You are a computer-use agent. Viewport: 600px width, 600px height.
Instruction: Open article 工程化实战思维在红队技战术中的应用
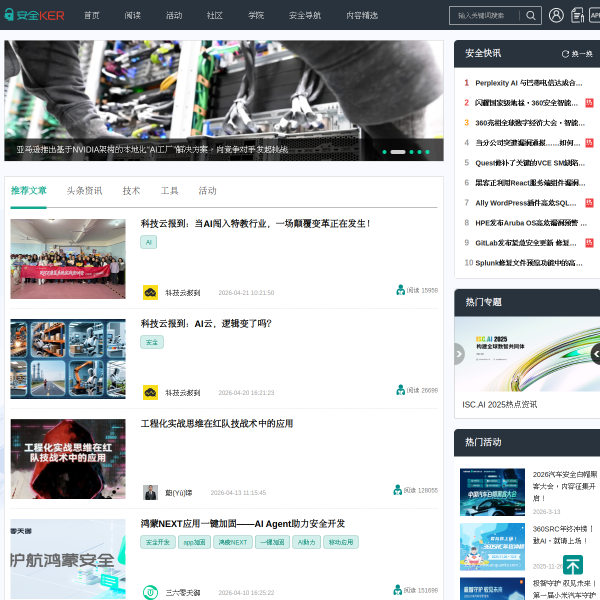coord(217,424)
